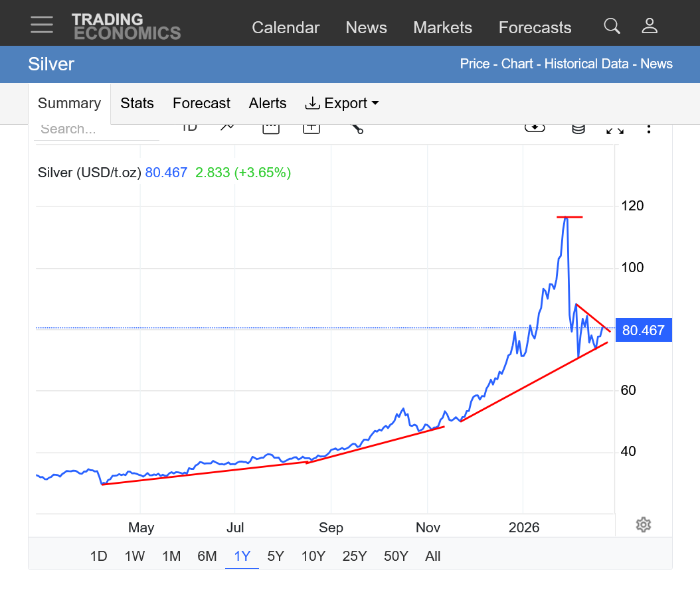Go to Markets in top navigation

pos(442,28)
